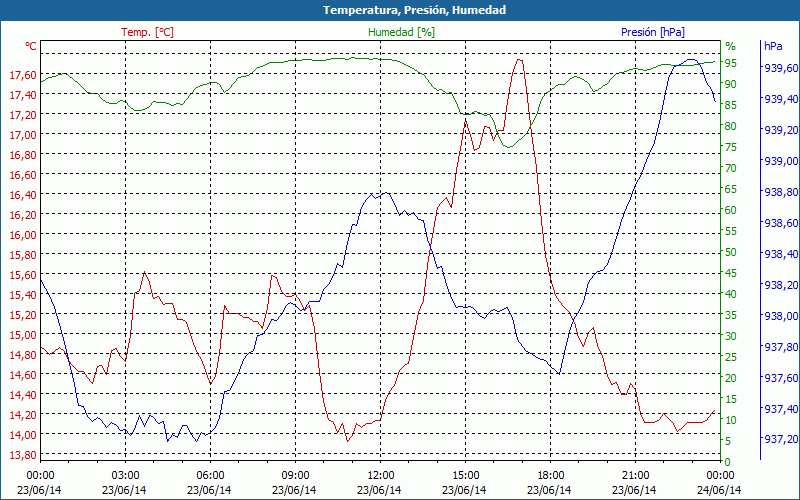Viewport: 800px width, 500px height.
Task: Click temperature axis value 16,60
Action: coord(23,175)
